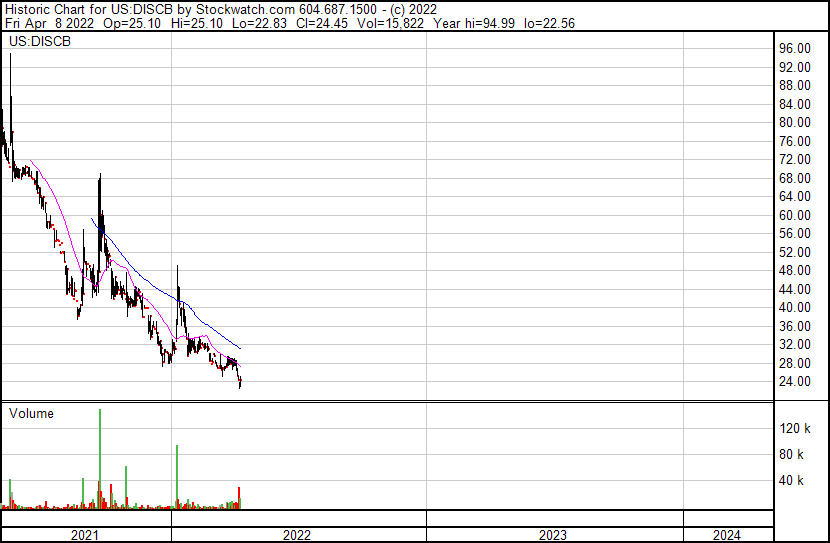Open the Stockwatch.com text in the header
This screenshot has height=543, width=830.
click(x=246, y=8)
